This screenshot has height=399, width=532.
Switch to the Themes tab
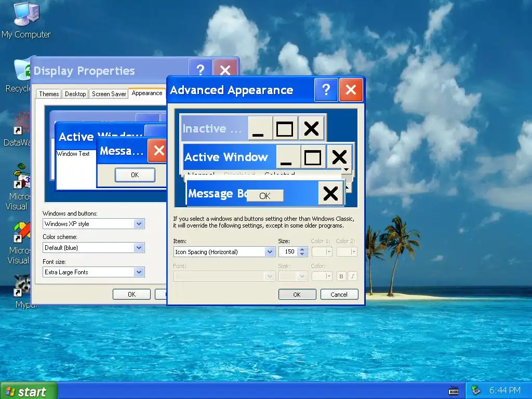point(49,94)
